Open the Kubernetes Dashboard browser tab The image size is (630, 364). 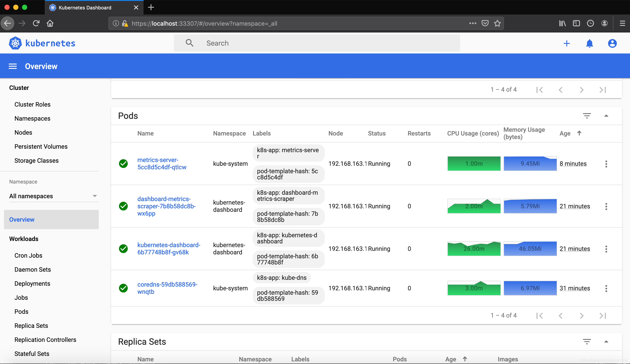point(94,7)
